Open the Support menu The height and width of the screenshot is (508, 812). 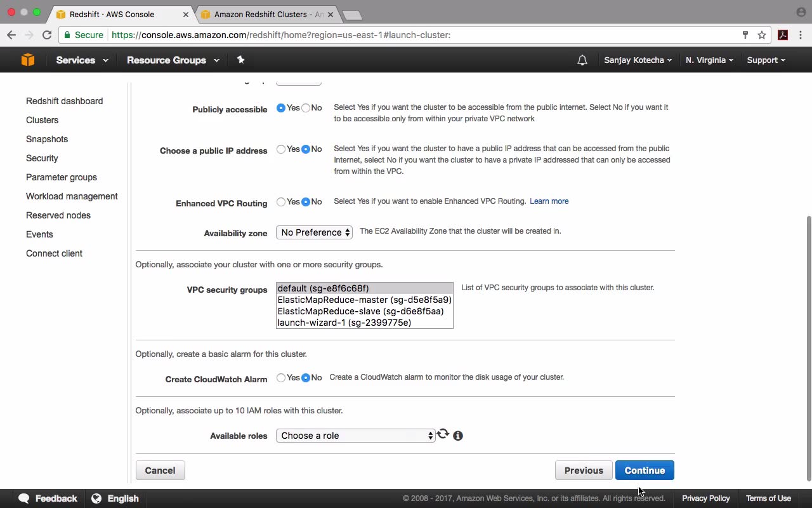[x=766, y=60]
